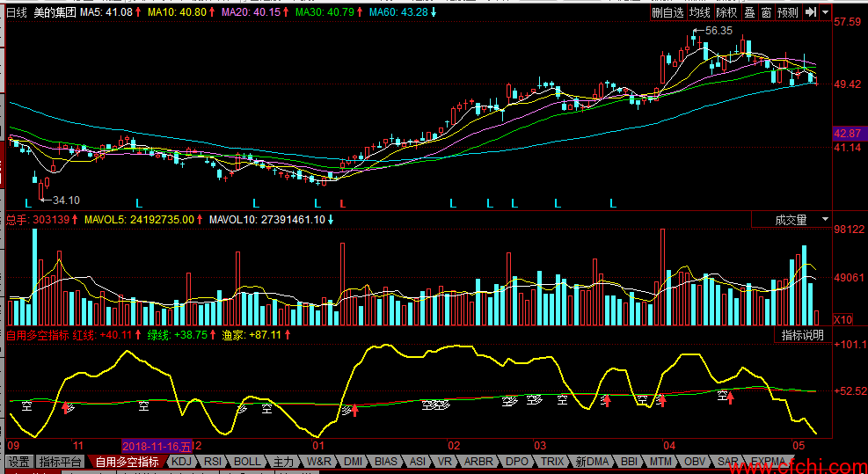Click the 56.35 high price annotation
The image size is (868, 474).
719,31
